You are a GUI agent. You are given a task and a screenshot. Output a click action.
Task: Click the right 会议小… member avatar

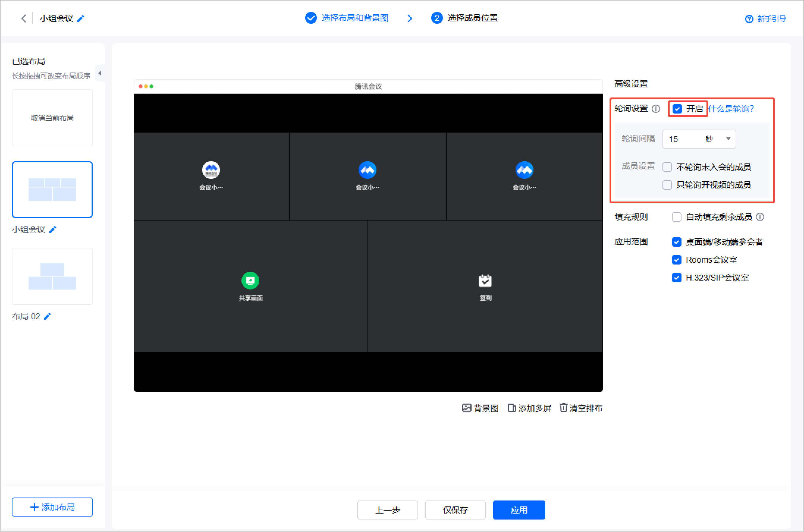pyautogui.click(x=524, y=170)
